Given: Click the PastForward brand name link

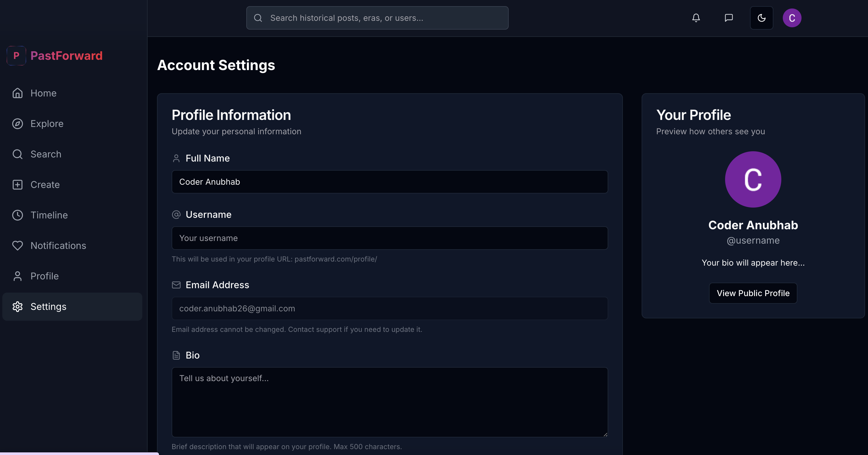Looking at the screenshot, I should (x=66, y=56).
